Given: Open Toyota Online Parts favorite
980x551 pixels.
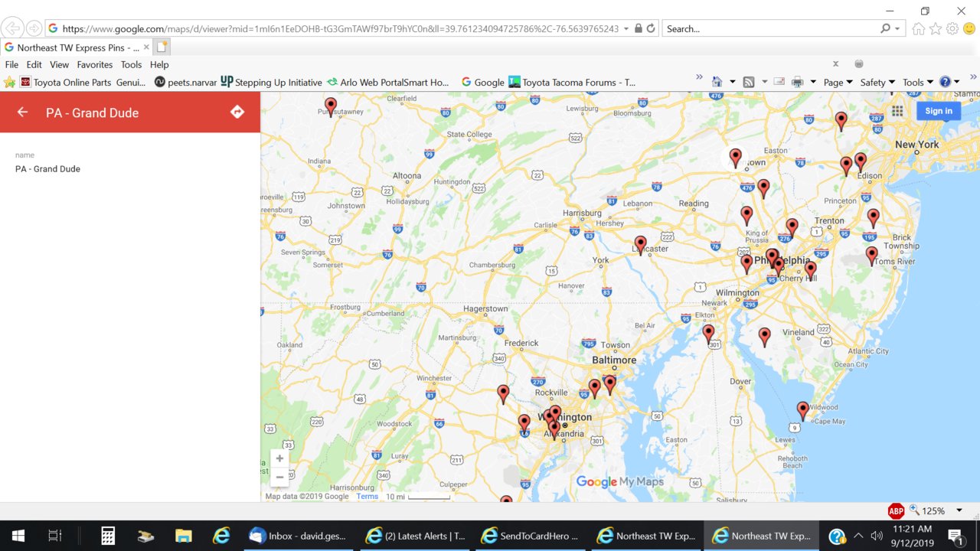Looking at the screenshot, I should point(83,82).
